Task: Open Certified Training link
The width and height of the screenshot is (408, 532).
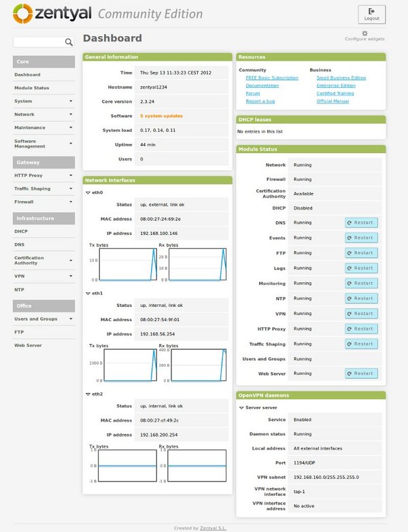Action: coord(335,93)
